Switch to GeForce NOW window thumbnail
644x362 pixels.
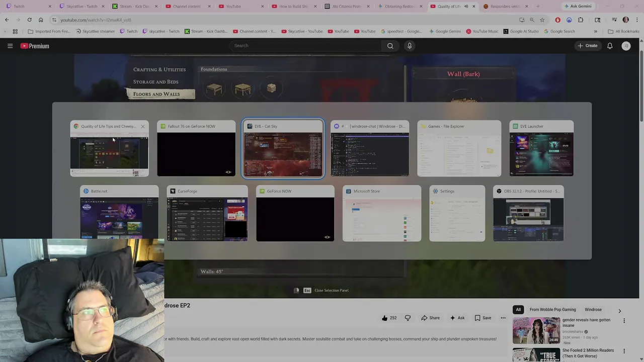pos(295,213)
